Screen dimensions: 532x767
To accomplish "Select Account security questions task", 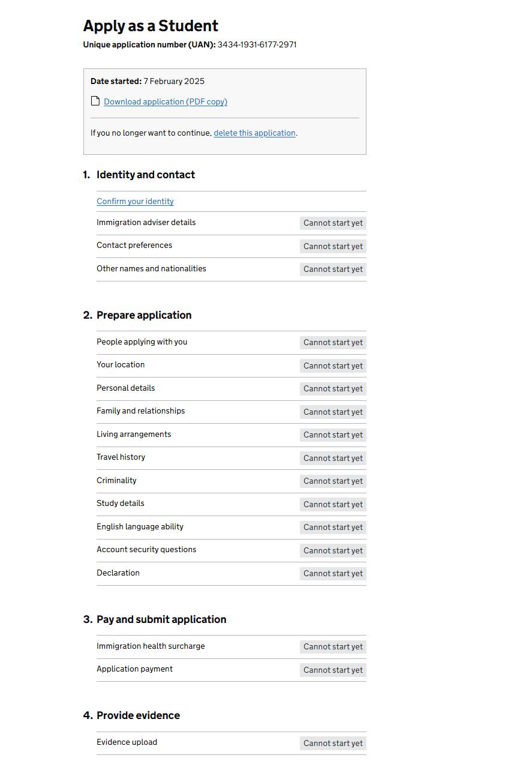I will tap(146, 550).
